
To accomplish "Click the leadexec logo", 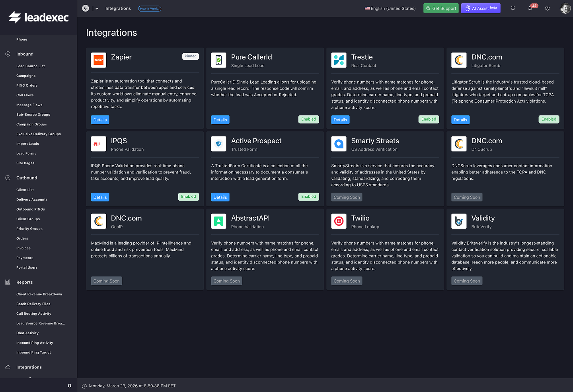I will (38, 17).
